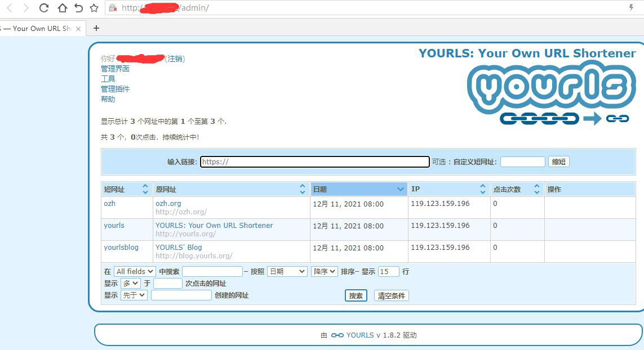Select the click count in the yourlsblog row
Screen dimensions: 644x350
495,248
